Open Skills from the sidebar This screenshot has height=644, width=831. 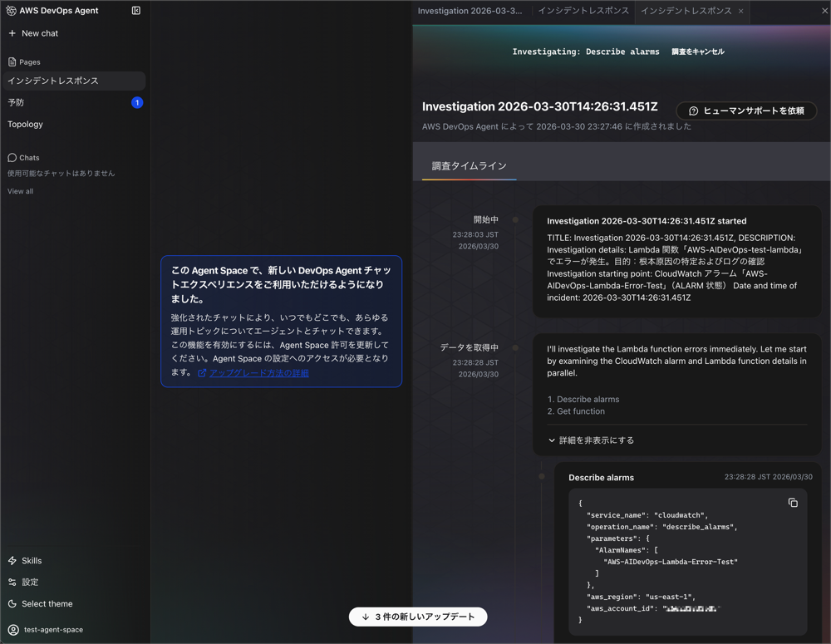point(32,561)
